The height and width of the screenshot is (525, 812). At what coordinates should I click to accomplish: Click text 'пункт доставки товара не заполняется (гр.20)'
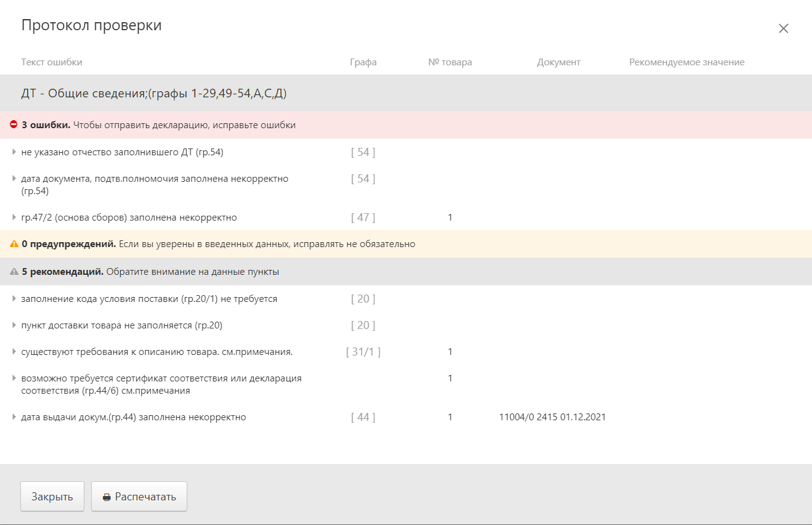pyautogui.click(x=121, y=325)
